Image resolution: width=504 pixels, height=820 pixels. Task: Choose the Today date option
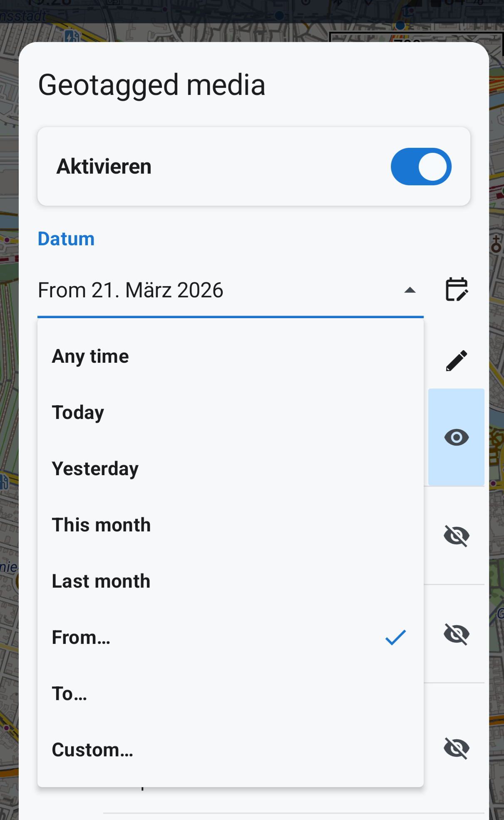point(78,413)
